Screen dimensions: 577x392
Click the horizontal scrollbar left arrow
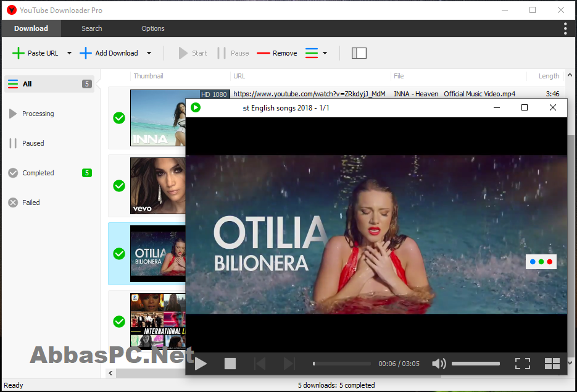pos(110,373)
